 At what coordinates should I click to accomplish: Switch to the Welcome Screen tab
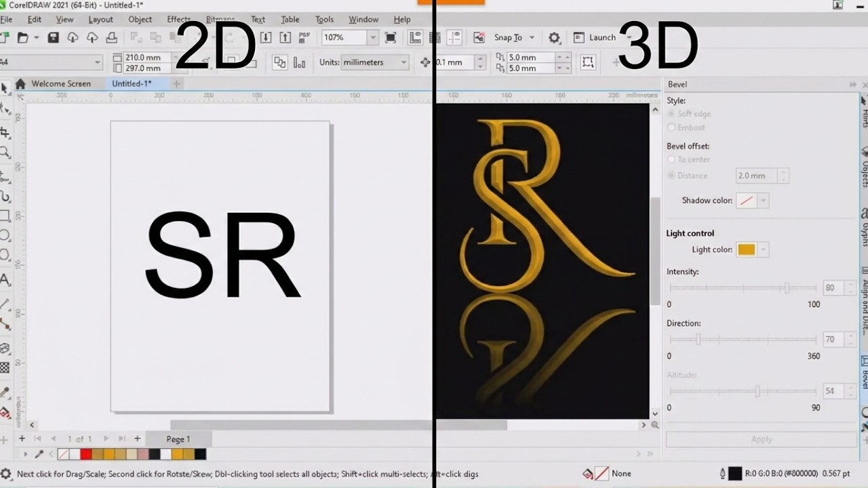pyautogui.click(x=60, y=84)
